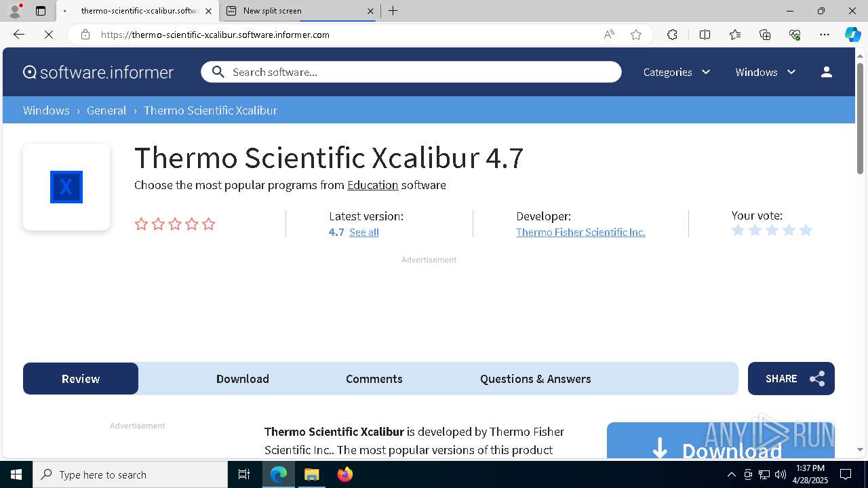Click the Xcalibur program icon
868x488 pixels.
pos(66,187)
